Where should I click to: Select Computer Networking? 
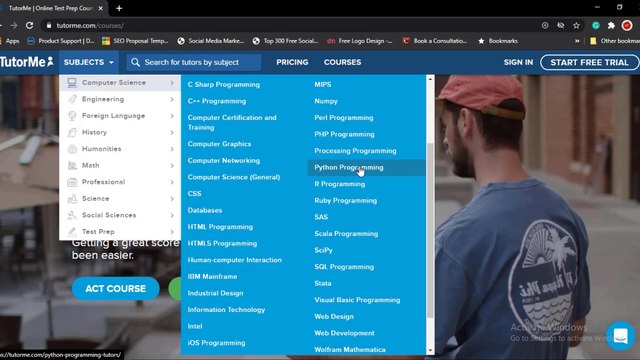224,161
